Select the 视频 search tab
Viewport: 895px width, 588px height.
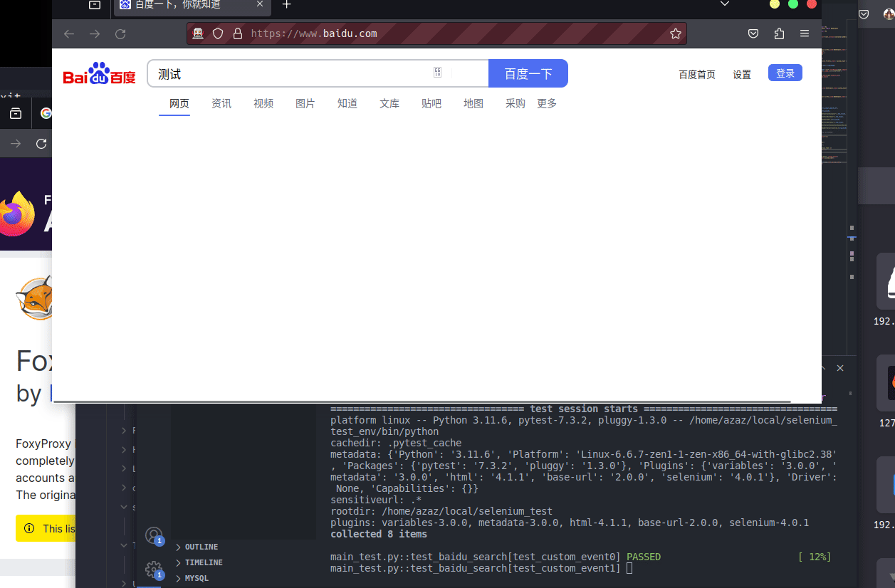coord(263,103)
